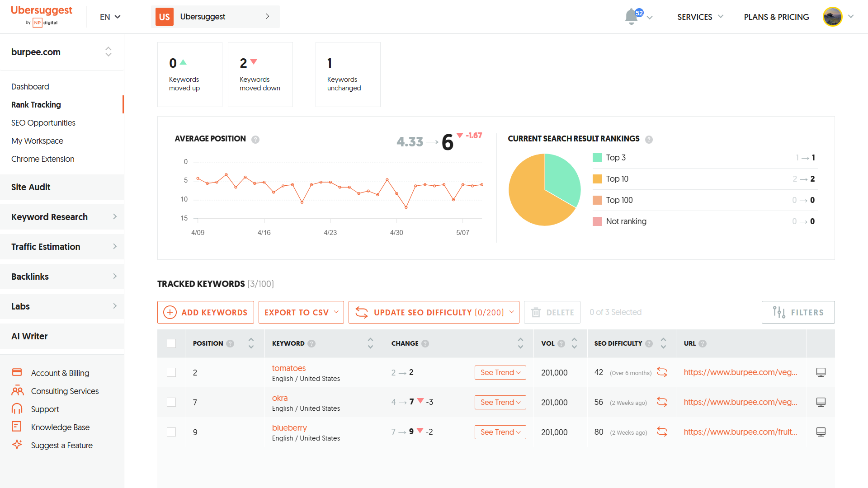868x488 pixels.
Task: Open the US Ubersuggest project selector
Action: click(x=215, y=17)
